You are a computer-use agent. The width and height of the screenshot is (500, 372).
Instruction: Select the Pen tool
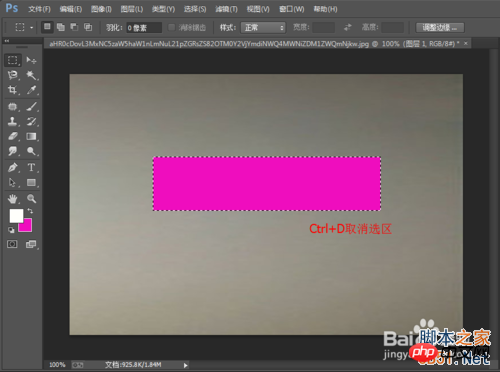(13, 167)
